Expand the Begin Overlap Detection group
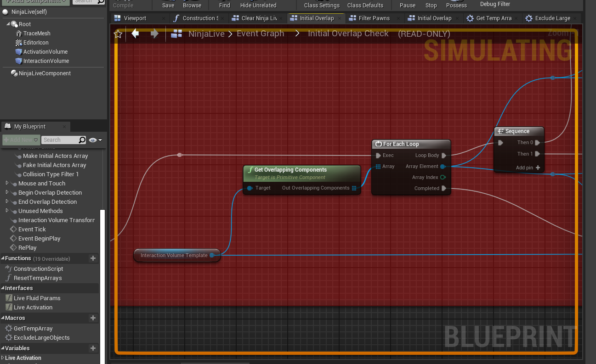Screen dimensions: 596x364 tap(7, 192)
